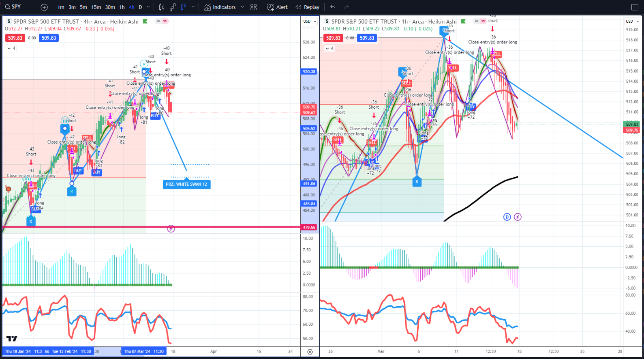Click the red 509.83 sell button on left chart

[15, 38]
